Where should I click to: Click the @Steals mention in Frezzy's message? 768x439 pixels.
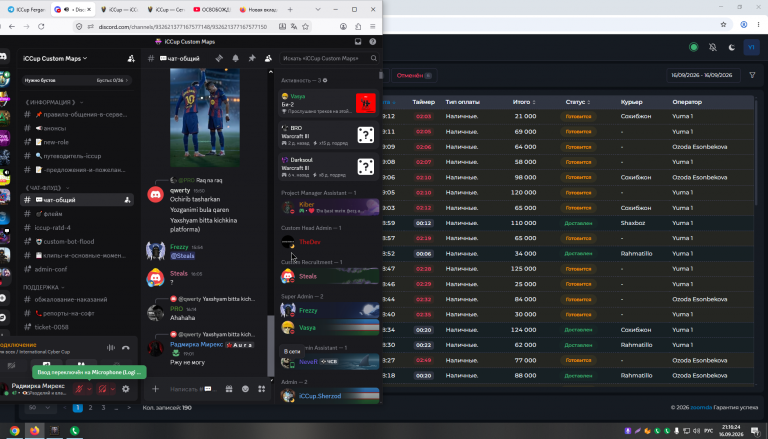click(182, 256)
